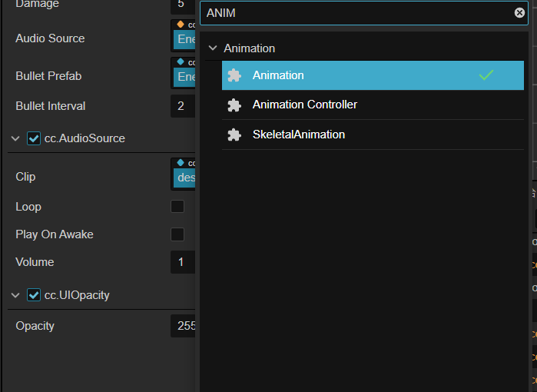Click the green checkmark on Animation row
The image size is (537, 392).
486,75
